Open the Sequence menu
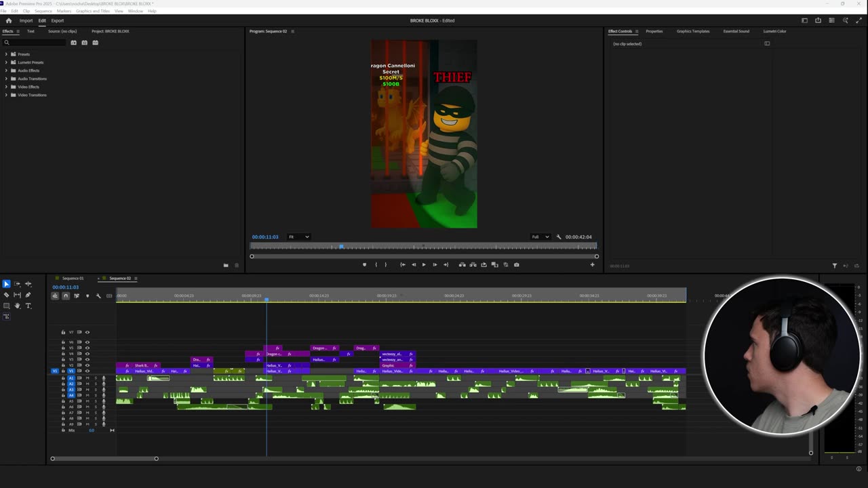This screenshot has height=488, width=868. pos(43,11)
